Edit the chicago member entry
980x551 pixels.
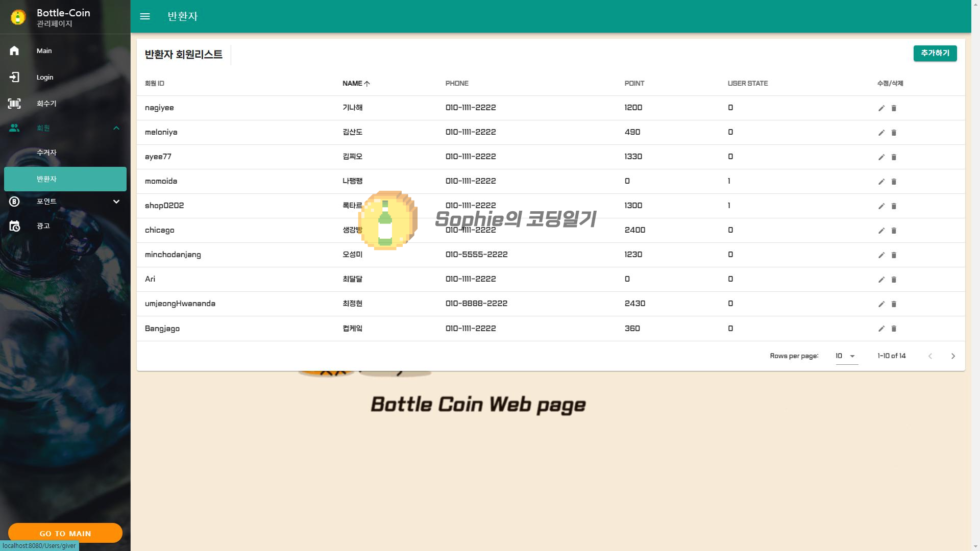click(x=881, y=231)
